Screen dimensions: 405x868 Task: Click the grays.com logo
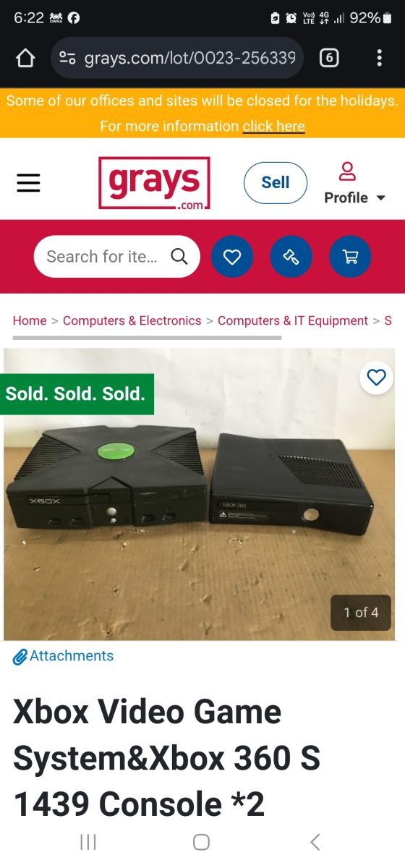pos(154,183)
